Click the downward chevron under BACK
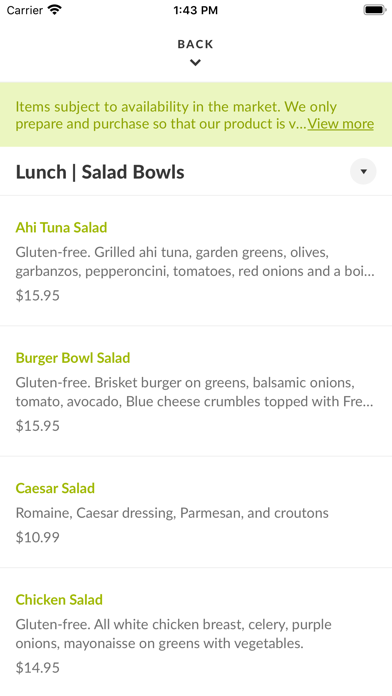 click(x=195, y=63)
